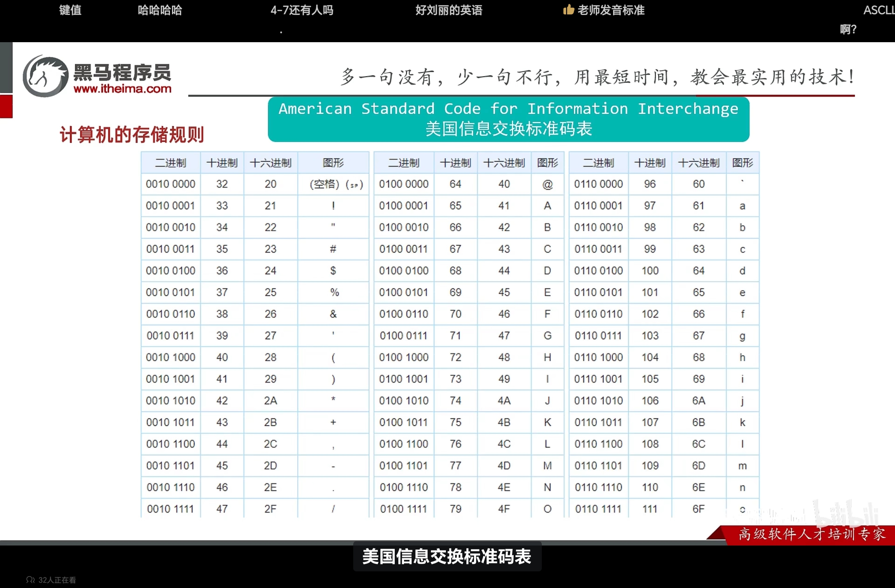Click the 哈哈哈哈 danmaku comment
The height and width of the screenshot is (588, 895).
coord(160,10)
